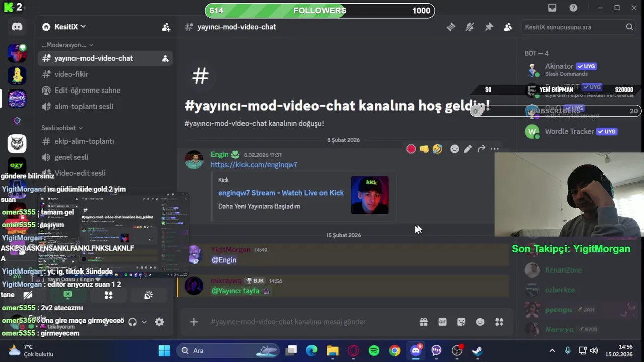
Task: React with the rolling laughing emoji
Action: pos(437,149)
